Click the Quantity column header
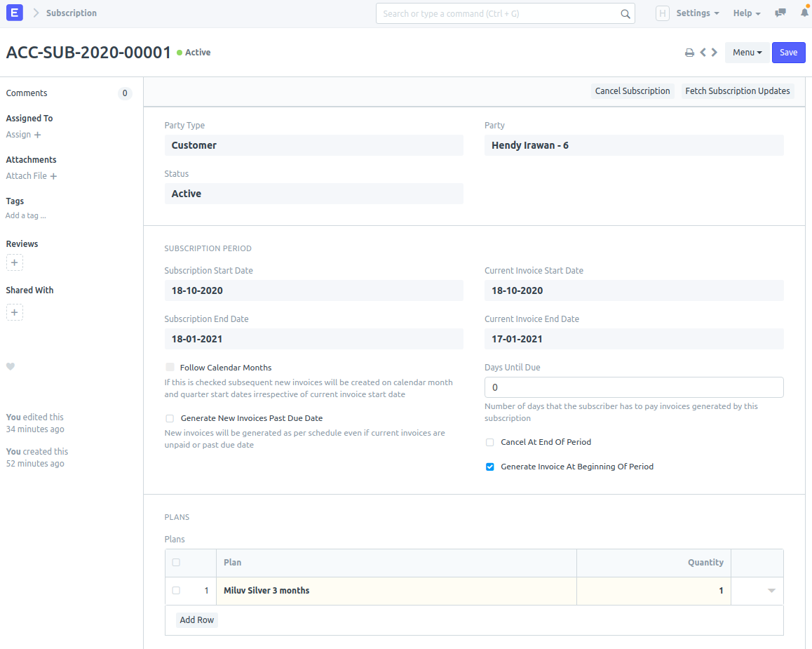Viewport: 812px width, 649px height. [x=654, y=563]
